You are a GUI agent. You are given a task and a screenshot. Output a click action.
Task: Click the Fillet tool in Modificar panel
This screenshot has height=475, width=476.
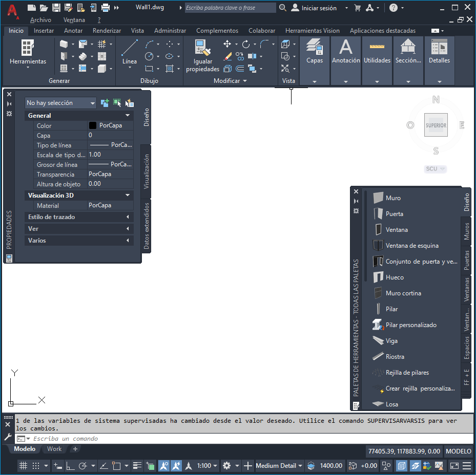pos(264,44)
